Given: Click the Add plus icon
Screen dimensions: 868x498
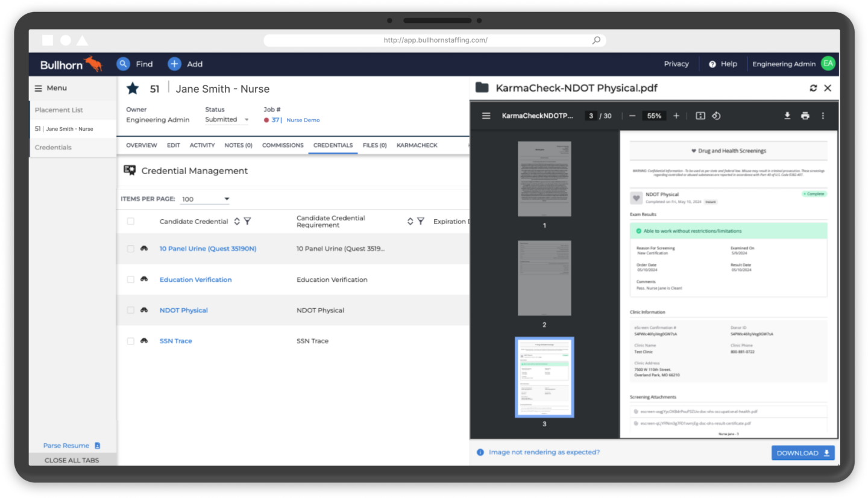Looking at the screenshot, I should [x=174, y=64].
